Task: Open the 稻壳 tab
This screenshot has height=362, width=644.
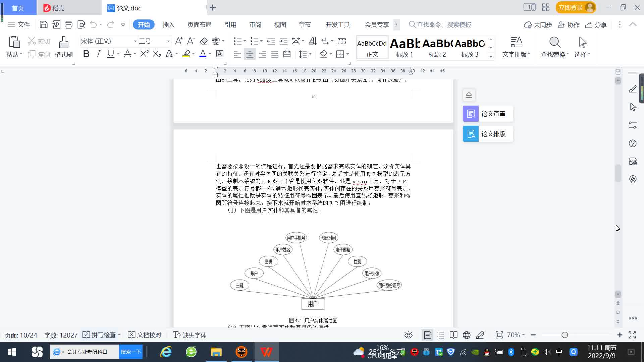Action: click(x=69, y=8)
